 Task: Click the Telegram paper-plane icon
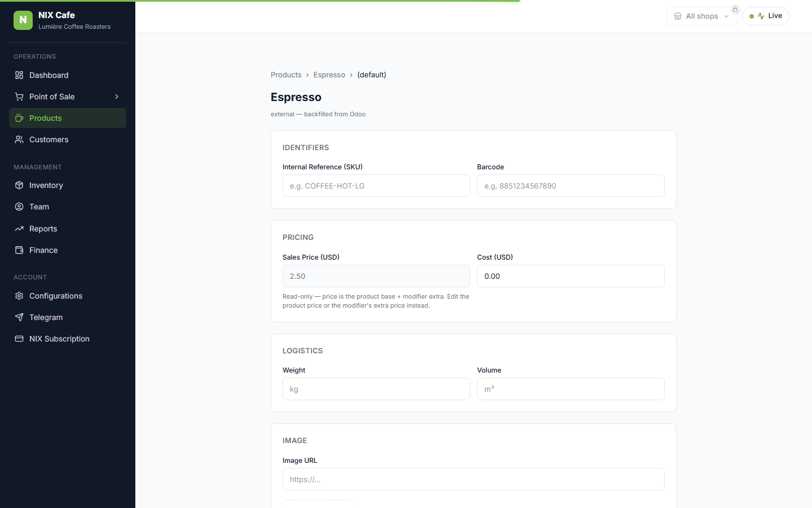(x=19, y=317)
